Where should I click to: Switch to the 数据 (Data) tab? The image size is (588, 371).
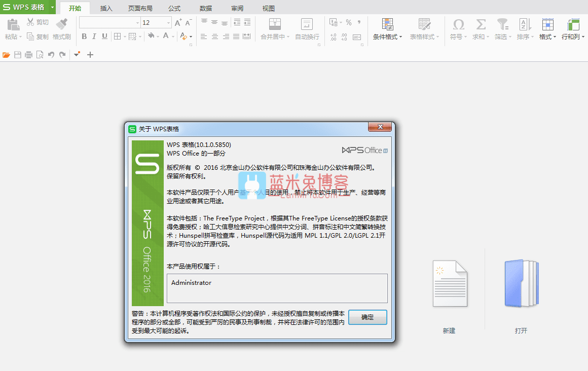pos(205,8)
